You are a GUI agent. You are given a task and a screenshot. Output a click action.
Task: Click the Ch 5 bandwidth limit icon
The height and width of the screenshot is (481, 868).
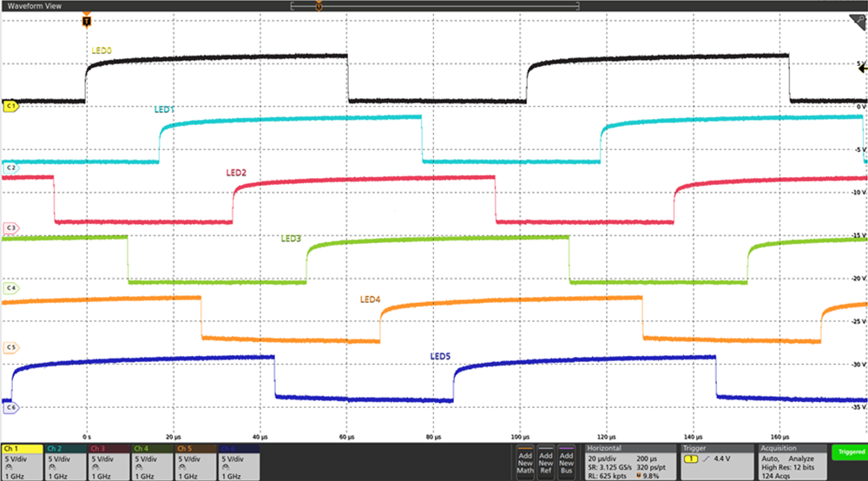tap(182, 468)
